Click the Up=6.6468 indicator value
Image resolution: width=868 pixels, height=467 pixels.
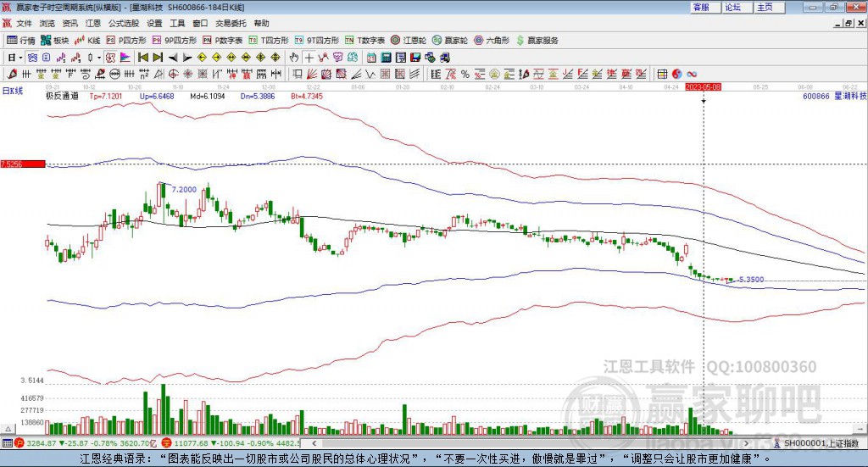tap(157, 97)
